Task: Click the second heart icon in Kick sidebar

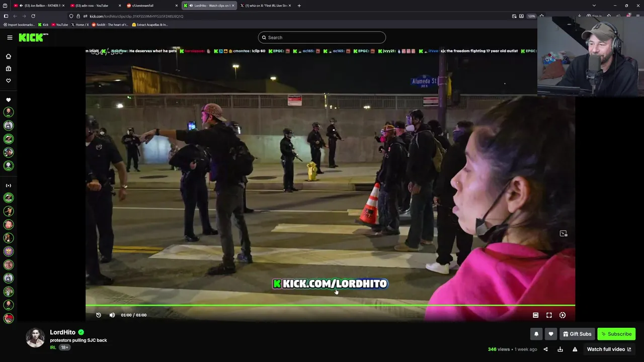Action: (x=8, y=100)
